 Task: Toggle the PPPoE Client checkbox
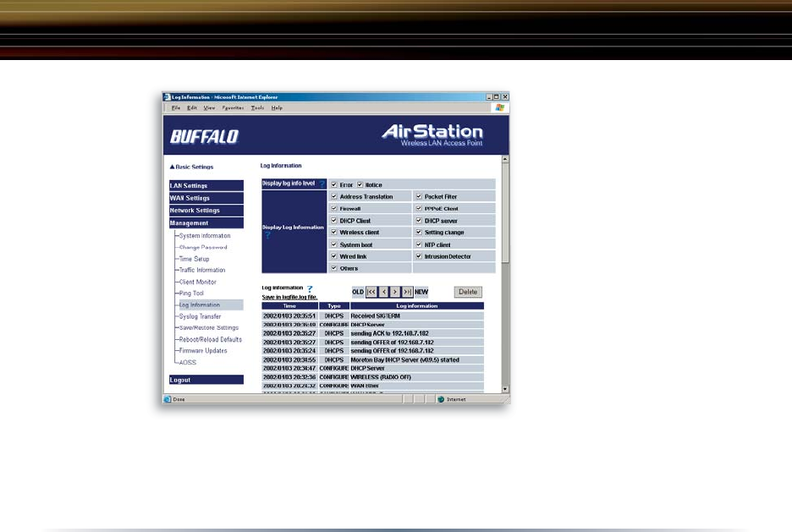419,208
